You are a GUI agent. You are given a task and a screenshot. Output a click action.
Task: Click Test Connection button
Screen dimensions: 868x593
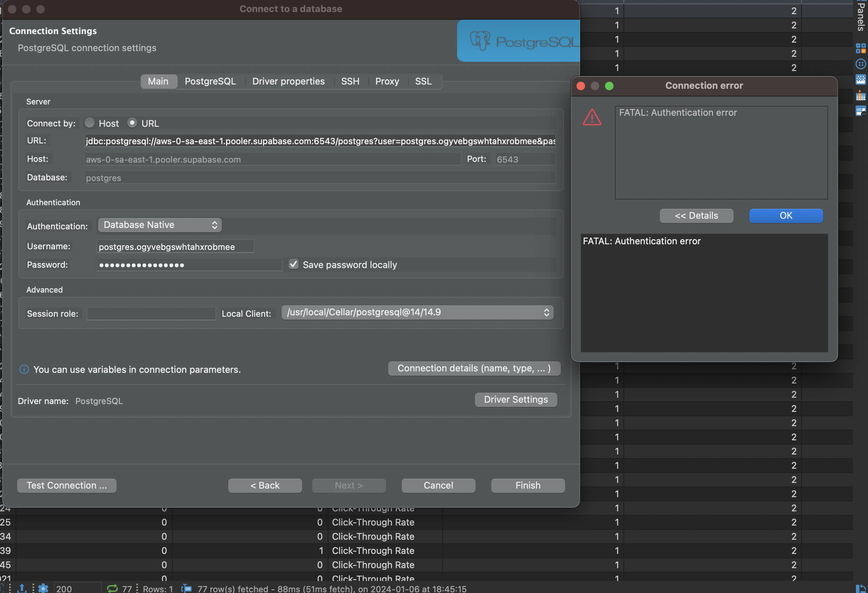tap(66, 485)
